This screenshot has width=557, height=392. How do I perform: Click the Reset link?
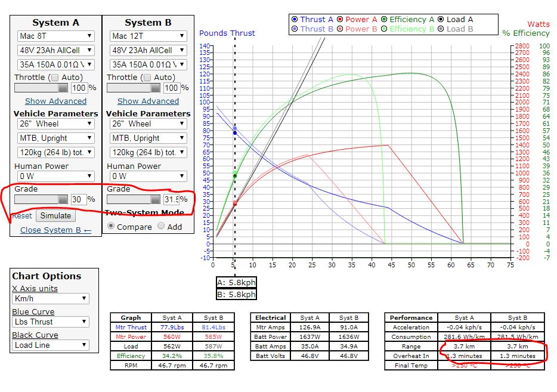coord(22,216)
